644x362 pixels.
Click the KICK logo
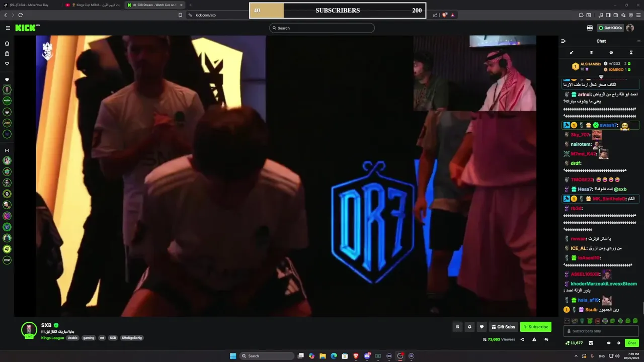point(27,28)
